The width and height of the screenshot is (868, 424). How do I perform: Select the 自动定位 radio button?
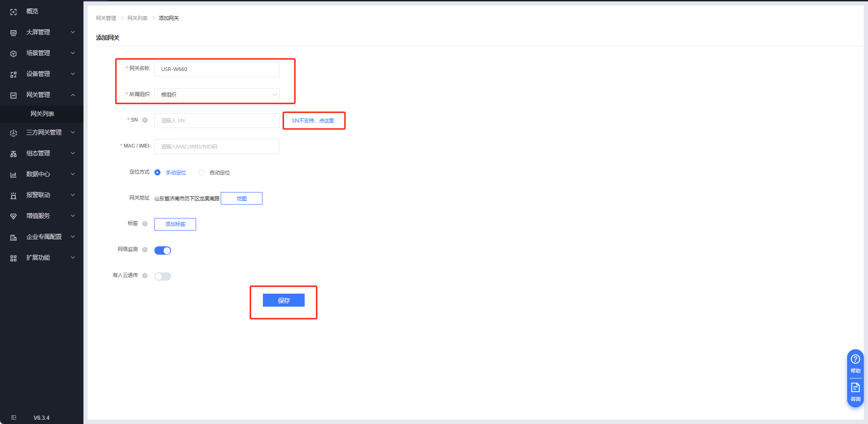pyautogui.click(x=201, y=173)
